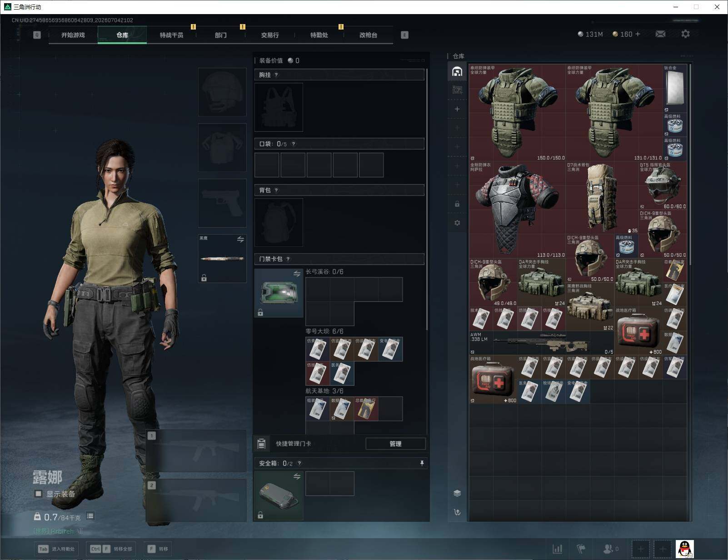728x560 pixels.
Task: Switch to the 特战干员 tab
Action: tap(171, 35)
